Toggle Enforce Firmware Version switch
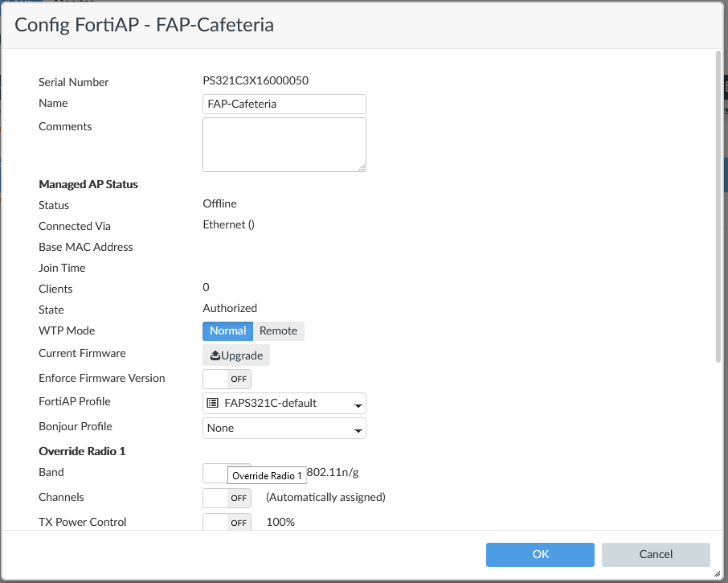 click(x=227, y=379)
